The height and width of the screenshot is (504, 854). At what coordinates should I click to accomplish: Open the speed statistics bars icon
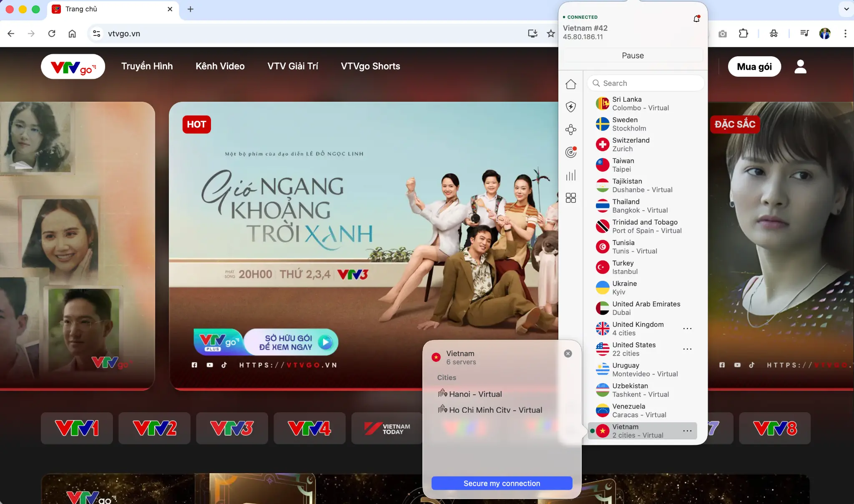(571, 176)
